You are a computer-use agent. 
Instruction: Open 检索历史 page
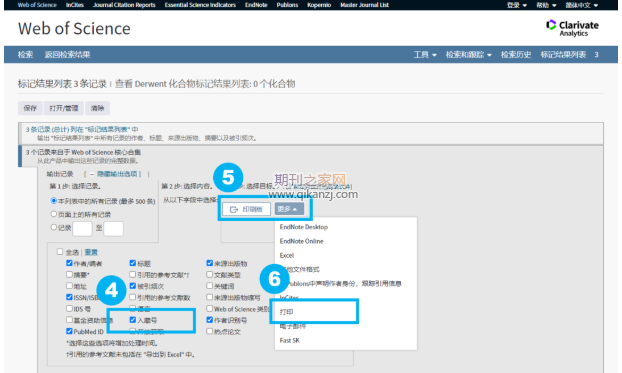click(x=516, y=54)
